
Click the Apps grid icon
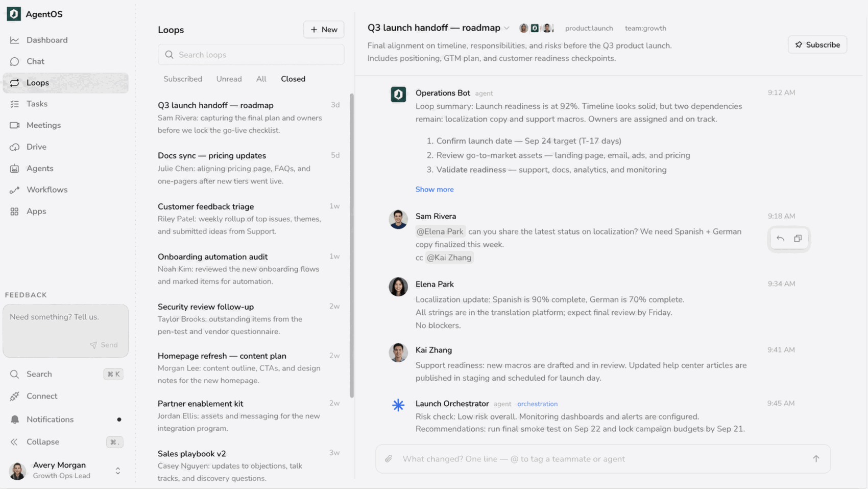click(14, 211)
